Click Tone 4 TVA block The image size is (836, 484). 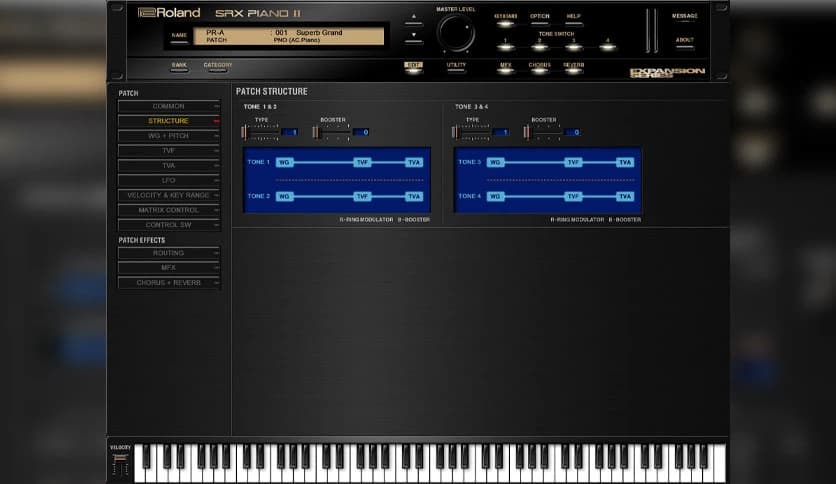point(625,197)
